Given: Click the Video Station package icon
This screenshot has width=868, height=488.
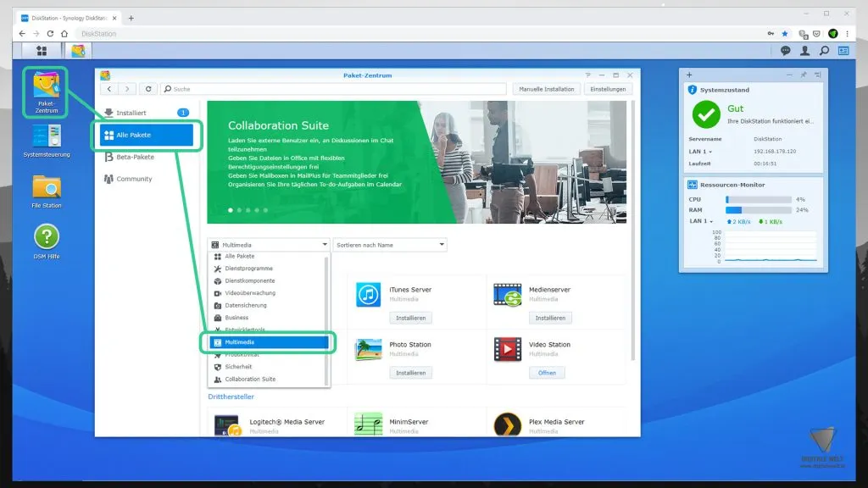Looking at the screenshot, I should 508,350.
